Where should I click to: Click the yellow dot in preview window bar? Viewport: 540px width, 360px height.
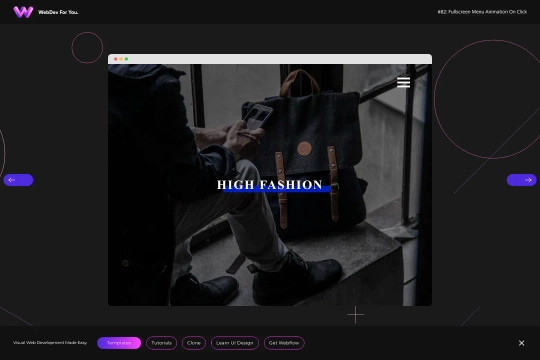coord(121,59)
